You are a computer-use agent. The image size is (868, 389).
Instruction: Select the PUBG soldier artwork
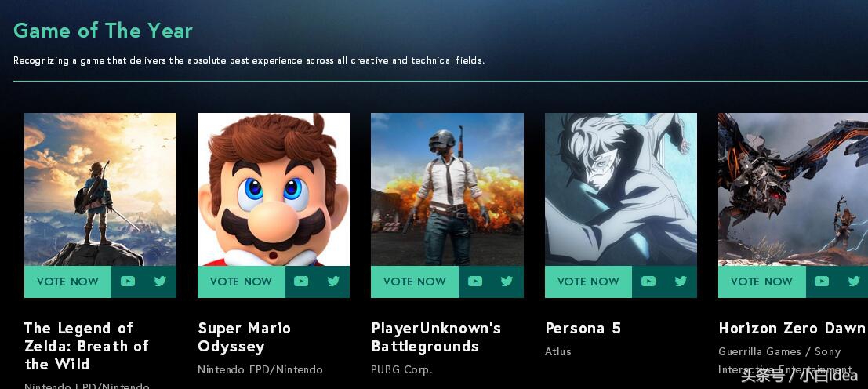[447, 189]
